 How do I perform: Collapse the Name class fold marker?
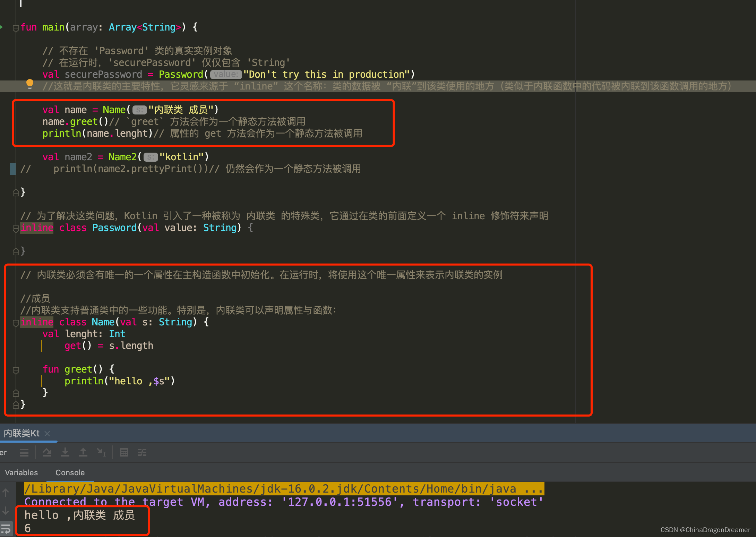(16, 323)
